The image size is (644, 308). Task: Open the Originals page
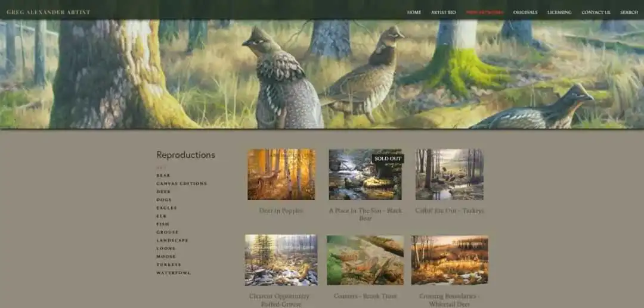coord(525,13)
